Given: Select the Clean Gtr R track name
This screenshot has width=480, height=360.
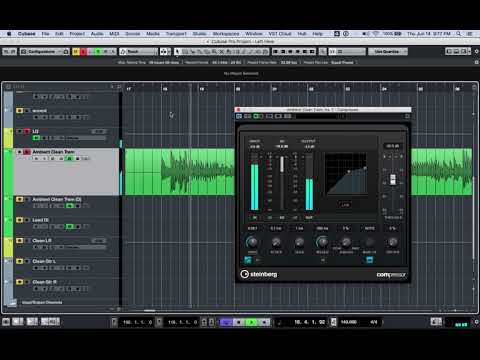Looking at the screenshot, I should pos(45,282).
